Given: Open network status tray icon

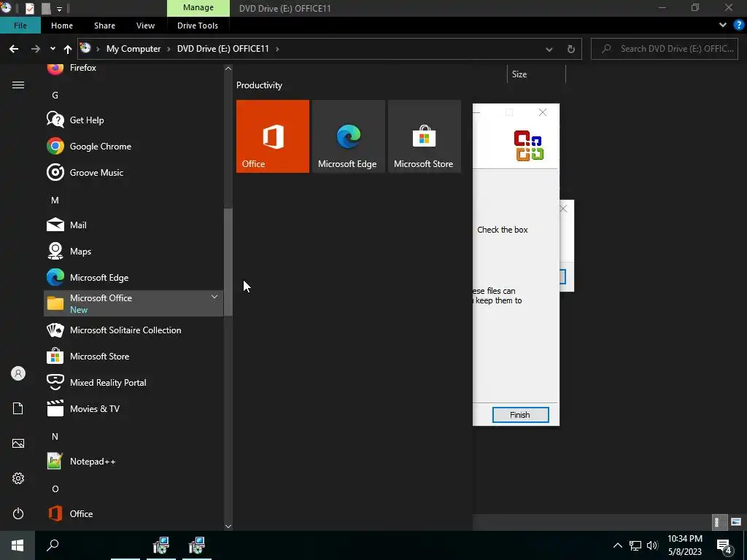Looking at the screenshot, I should (635, 545).
